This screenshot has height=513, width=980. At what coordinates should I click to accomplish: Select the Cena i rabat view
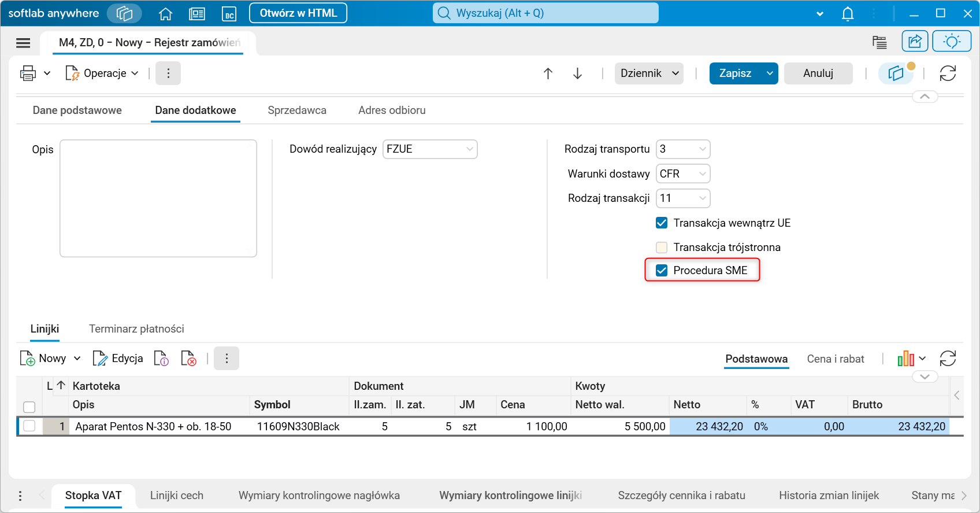(836, 359)
